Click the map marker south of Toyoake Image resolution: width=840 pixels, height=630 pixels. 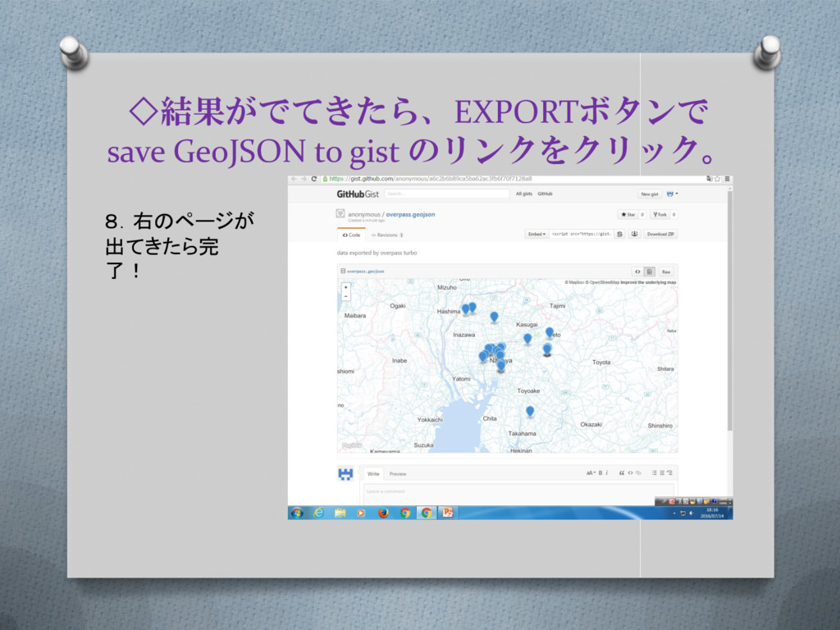(530, 412)
